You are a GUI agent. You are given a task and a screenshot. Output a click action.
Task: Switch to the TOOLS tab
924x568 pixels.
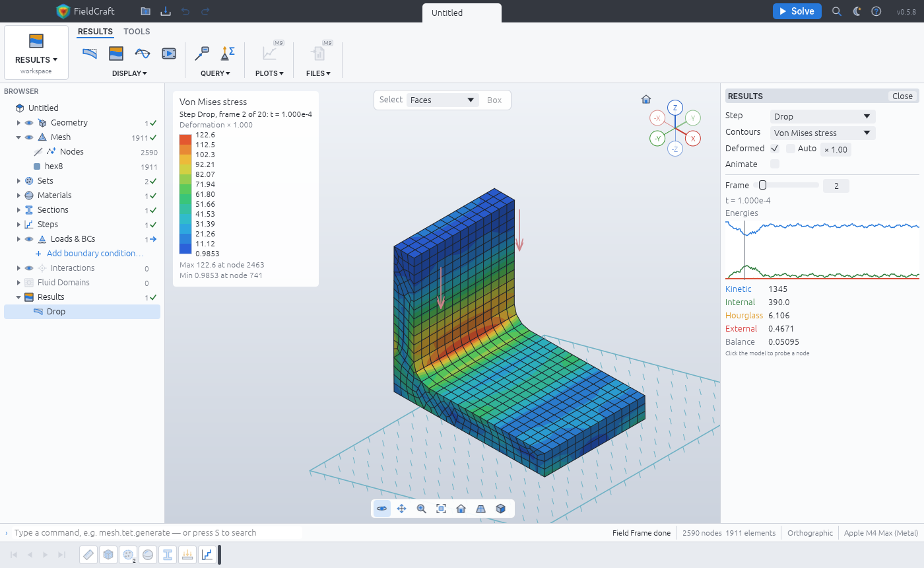point(137,32)
